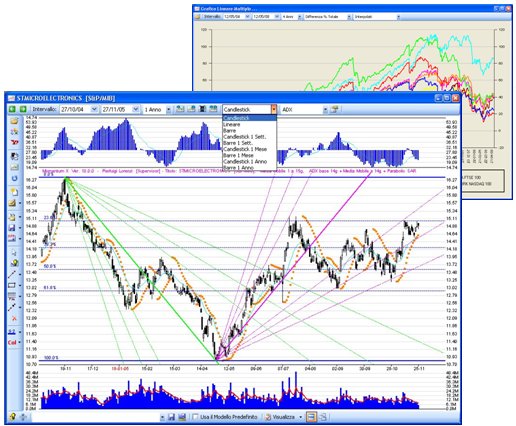Collapse the Candlestick chart type dropdown arrow
This screenshot has height=426, width=516.
tap(274, 109)
